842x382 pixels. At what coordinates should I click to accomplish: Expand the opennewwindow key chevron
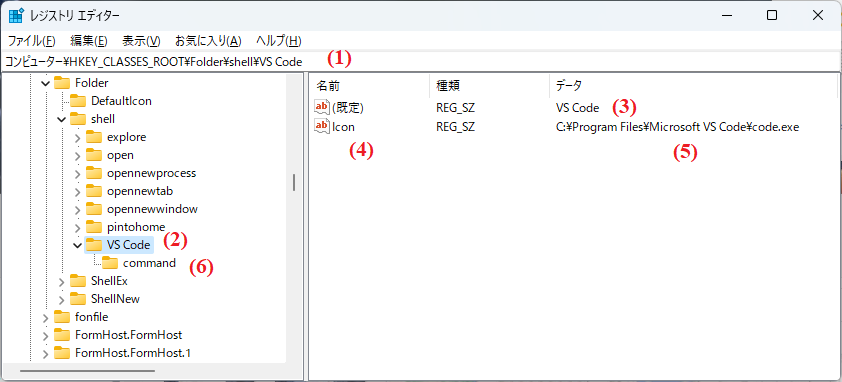(x=78, y=210)
